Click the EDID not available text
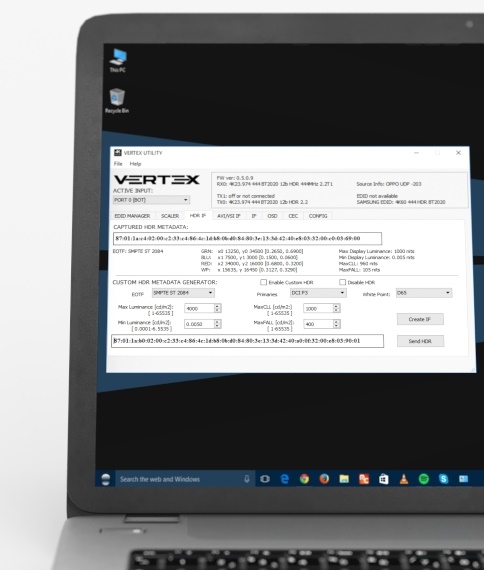The width and height of the screenshot is (484, 570). pyautogui.click(x=377, y=196)
